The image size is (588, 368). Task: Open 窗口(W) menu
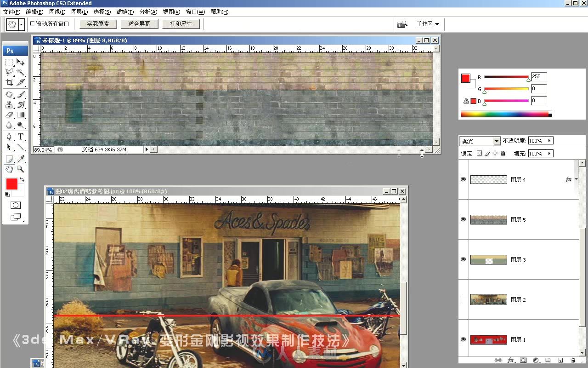195,12
